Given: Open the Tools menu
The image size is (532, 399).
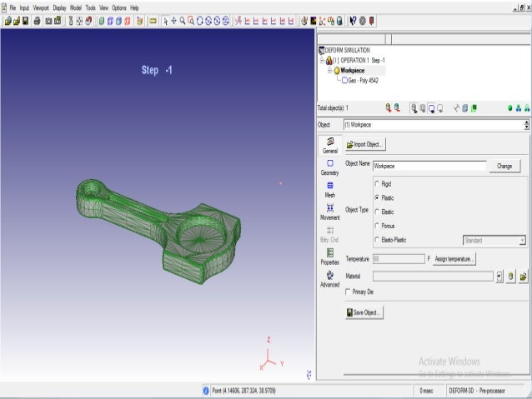Looking at the screenshot, I should pos(90,7).
